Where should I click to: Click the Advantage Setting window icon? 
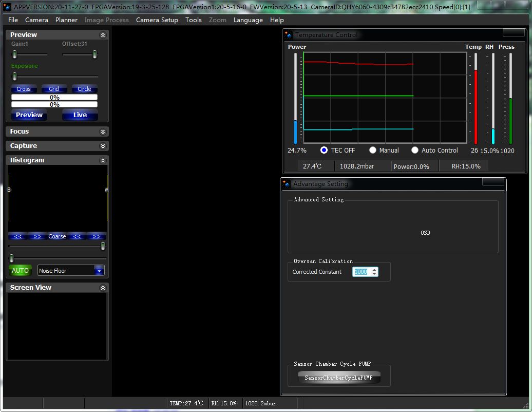(x=287, y=183)
